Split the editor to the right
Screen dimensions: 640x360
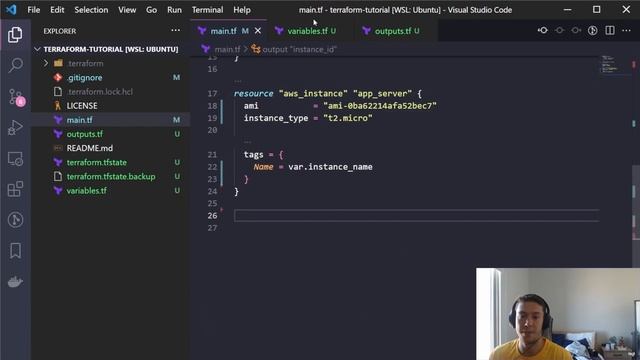point(610,30)
